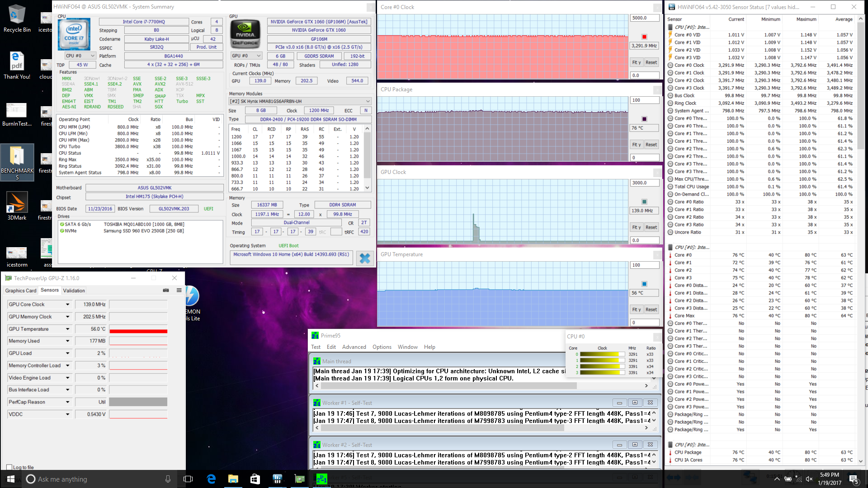Screen dimensions: 868x488
Task: Click the teal color swatch of GPU Clock graph
Action: coord(644,202)
